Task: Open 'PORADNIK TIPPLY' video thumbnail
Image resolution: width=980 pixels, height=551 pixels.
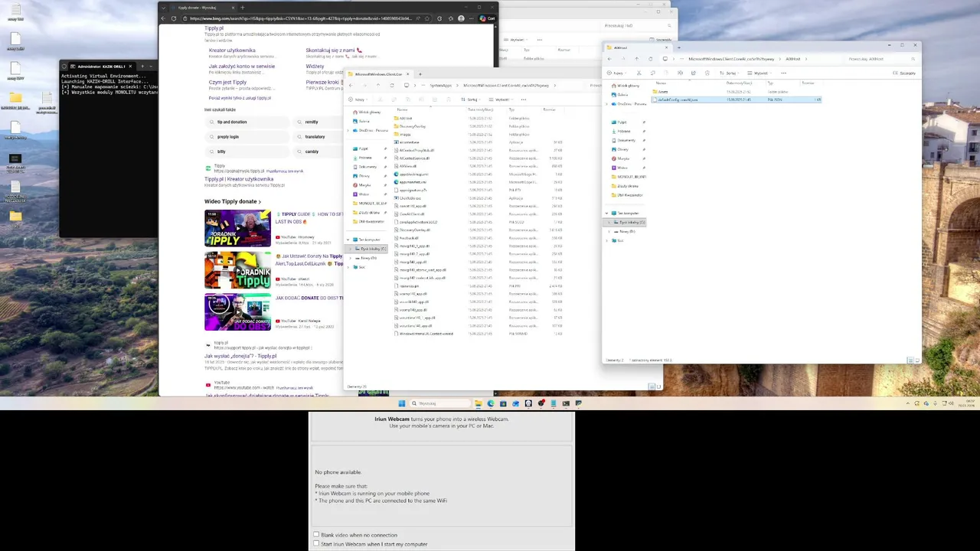Action: tap(237, 229)
